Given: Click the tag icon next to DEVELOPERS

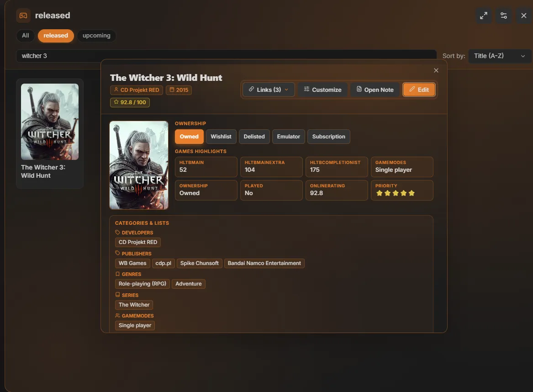Looking at the screenshot, I should [x=118, y=232].
